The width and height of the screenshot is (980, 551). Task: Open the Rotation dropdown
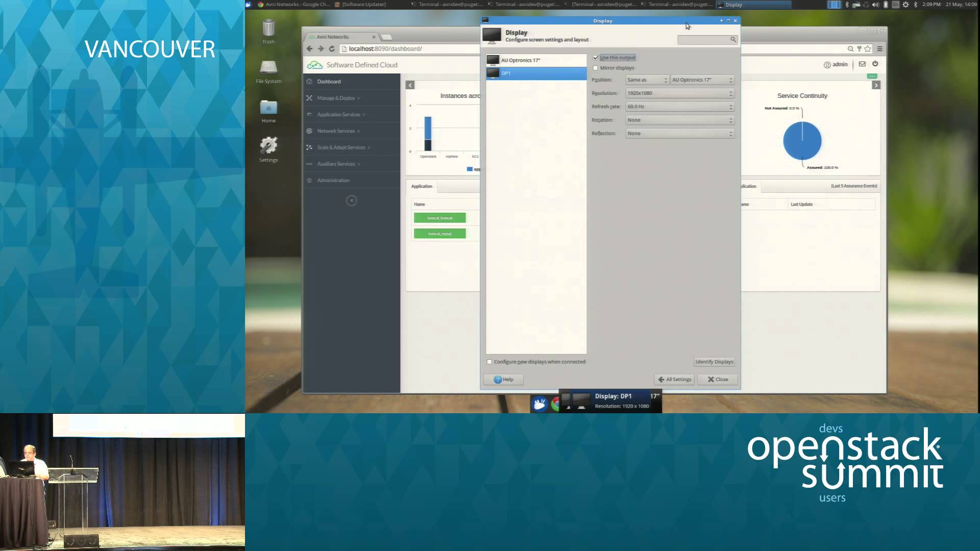679,120
